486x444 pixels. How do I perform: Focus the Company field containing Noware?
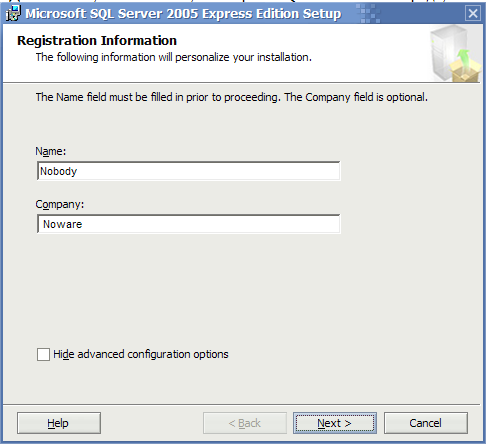coord(189,224)
